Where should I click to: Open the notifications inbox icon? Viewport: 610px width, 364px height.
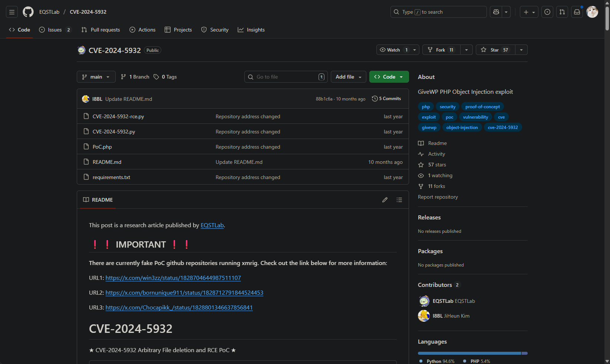(x=577, y=12)
